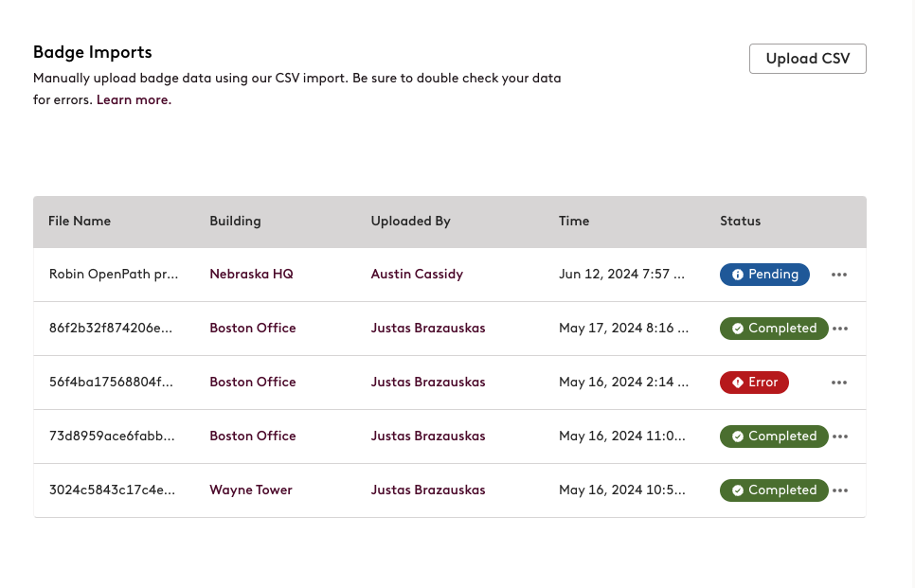Open the Nebraska HQ building page
Image resolution: width=915 pixels, height=588 pixels.
251,274
